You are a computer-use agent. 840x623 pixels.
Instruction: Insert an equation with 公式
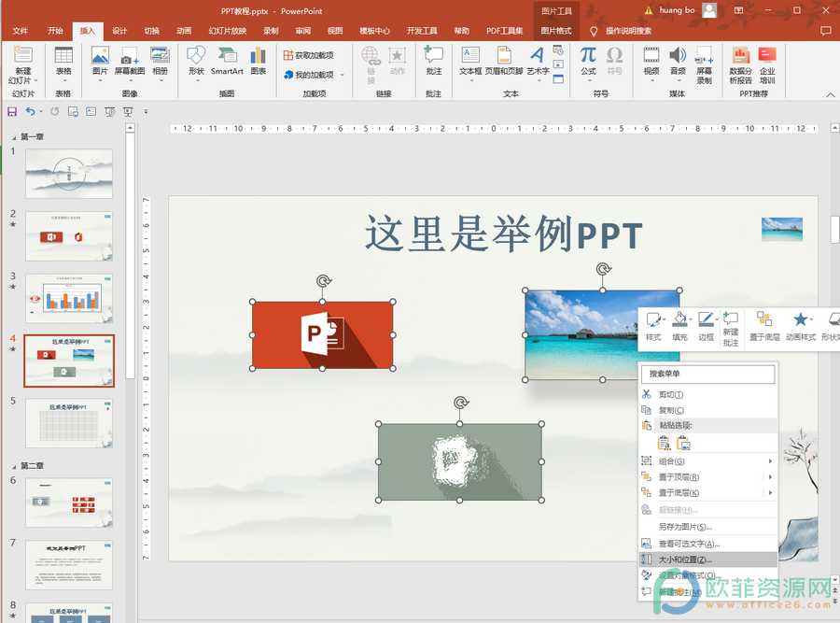[588, 64]
